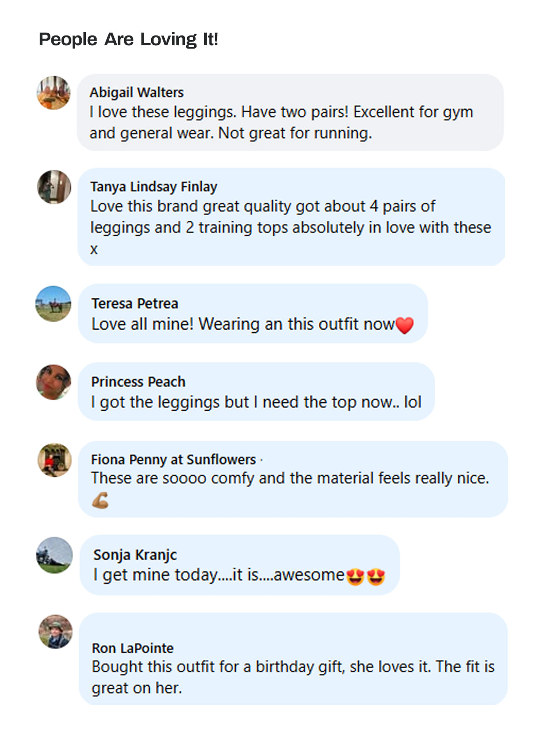Click Sonja Kranjc's avatar
This screenshot has height=733, width=560.
click(x=55, y=555)
